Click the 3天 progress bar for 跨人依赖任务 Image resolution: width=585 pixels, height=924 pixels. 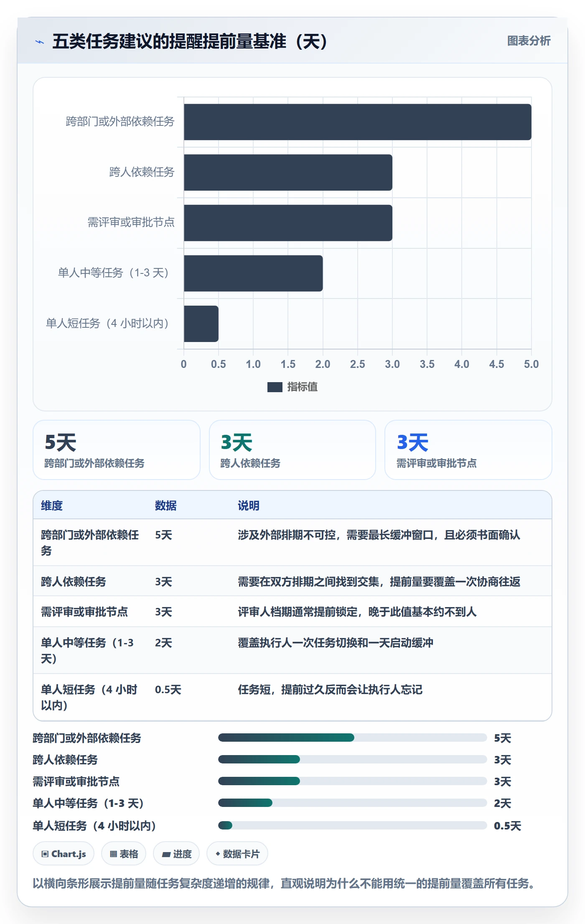pos(352,759)
